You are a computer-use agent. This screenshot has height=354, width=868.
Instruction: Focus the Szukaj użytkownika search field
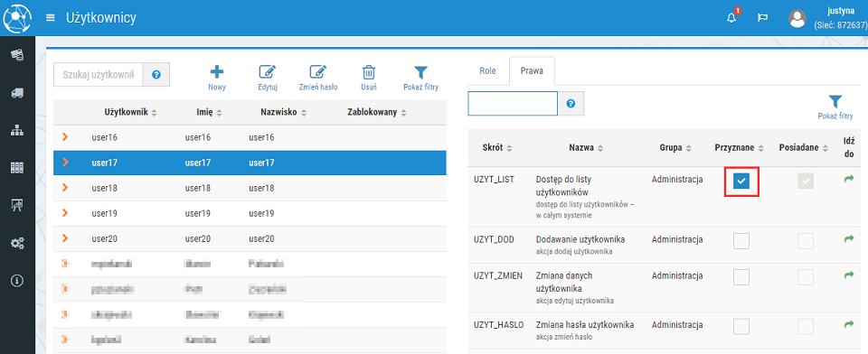[99, 75]
